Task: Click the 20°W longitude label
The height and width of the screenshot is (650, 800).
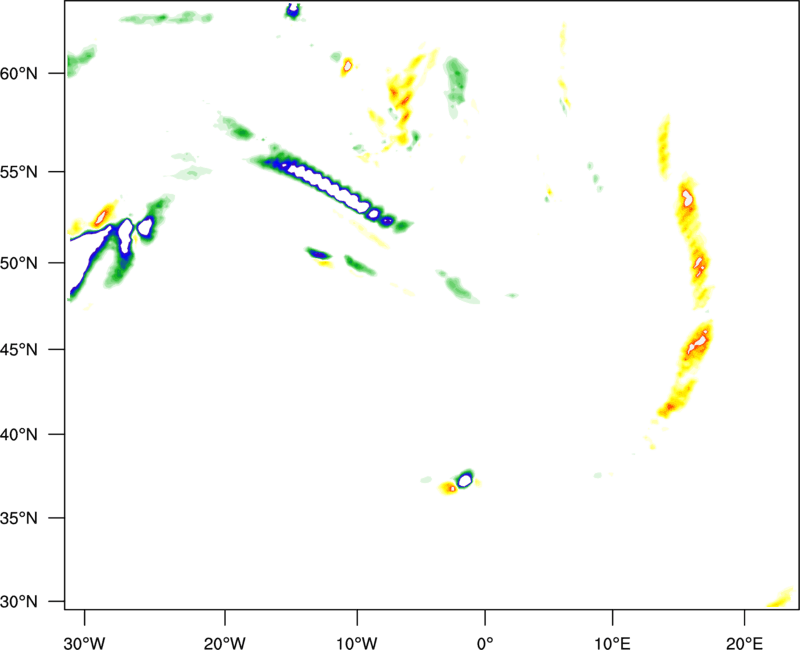Action: point(225,643)
